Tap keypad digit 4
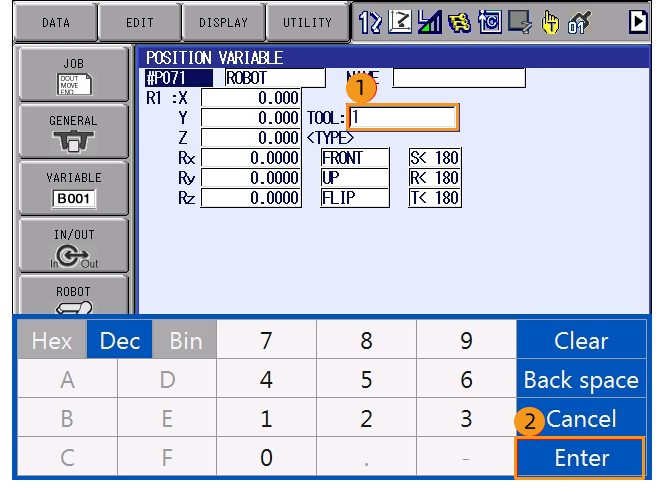The width and height of the screenshot is (664, 492). click(266, 379)
